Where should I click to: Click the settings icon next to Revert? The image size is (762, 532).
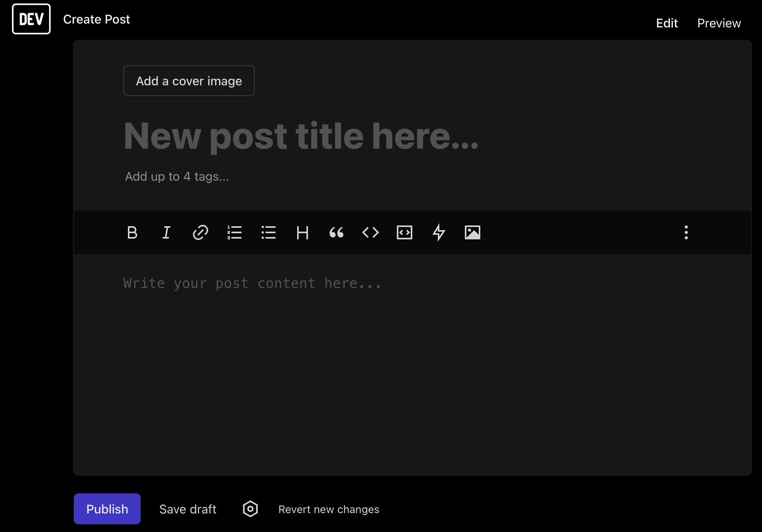tap(250, 509)
